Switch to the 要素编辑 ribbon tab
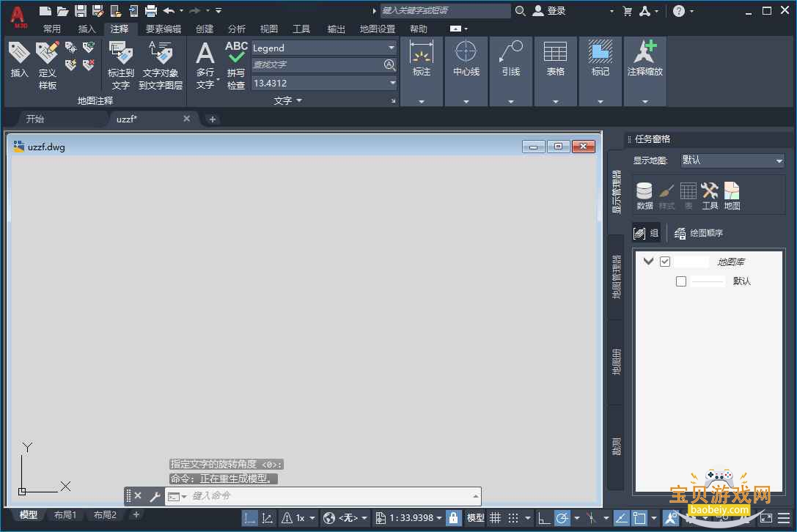Screen dimensions: 797x532 coord(164,29)
